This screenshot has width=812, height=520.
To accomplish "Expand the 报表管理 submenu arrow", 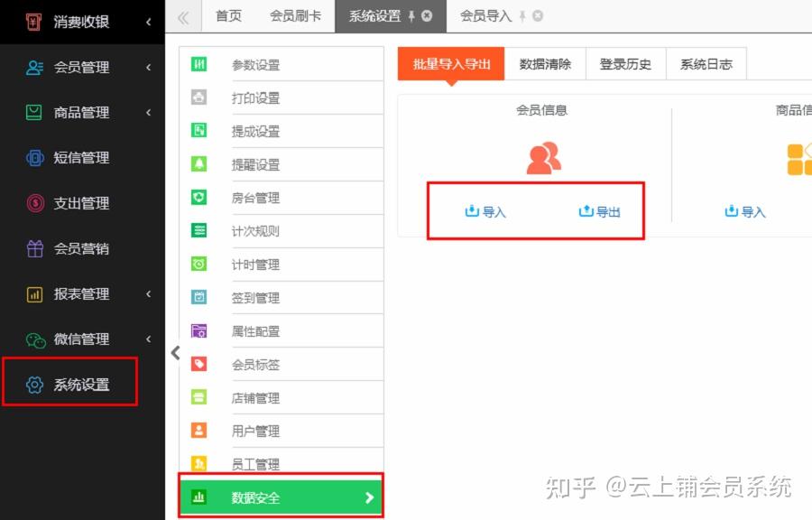I will click(x=149, y=293).
